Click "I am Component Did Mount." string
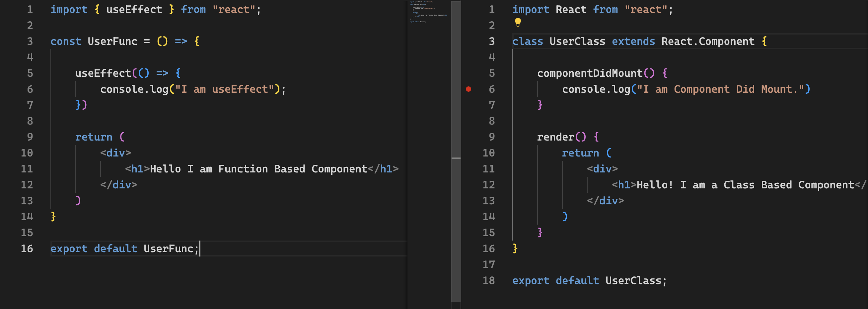Viewport: 868px width, 309px height. point(720,89)
